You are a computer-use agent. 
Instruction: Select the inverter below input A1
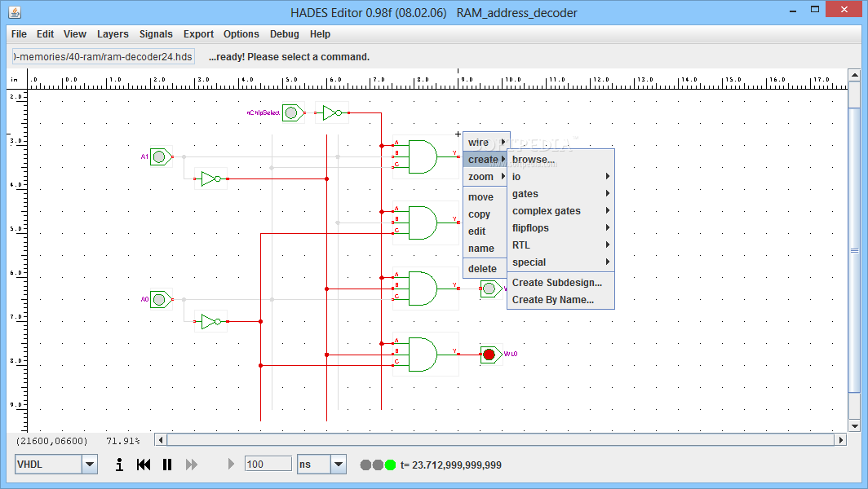[x=211, y=178]
